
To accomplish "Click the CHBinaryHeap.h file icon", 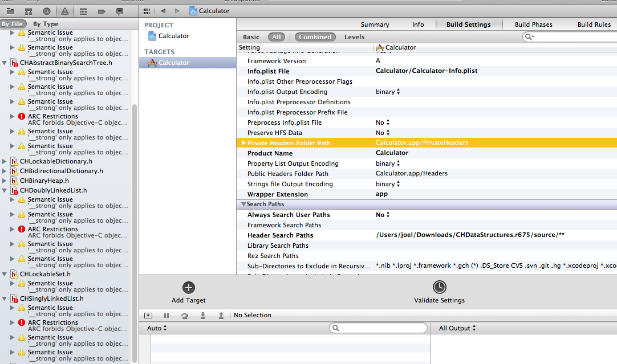I will (x=14, y=181).
